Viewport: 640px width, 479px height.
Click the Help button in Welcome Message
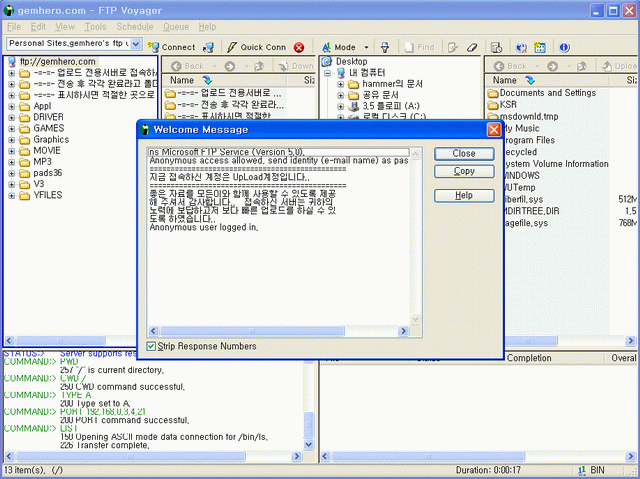pyautogui.click(x=464, y=195)
